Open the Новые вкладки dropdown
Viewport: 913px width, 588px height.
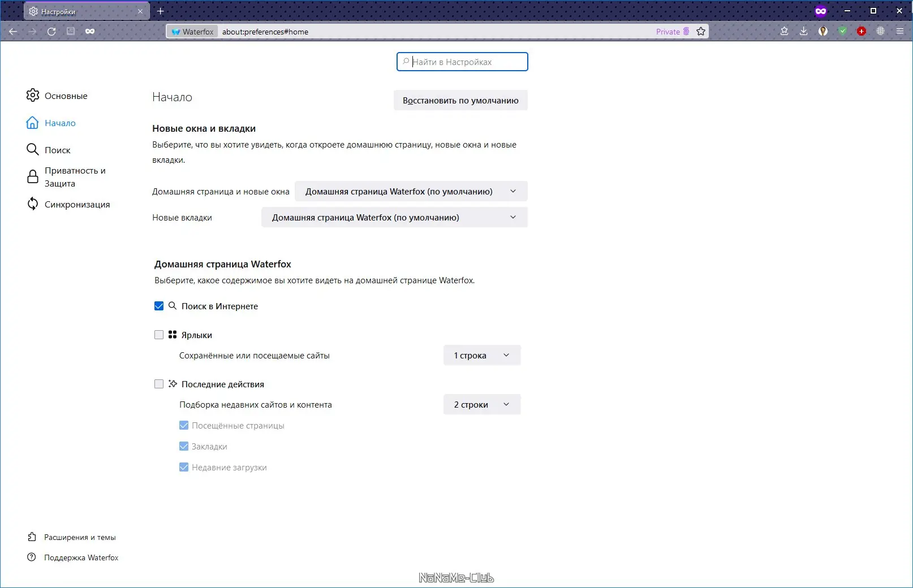394,217
